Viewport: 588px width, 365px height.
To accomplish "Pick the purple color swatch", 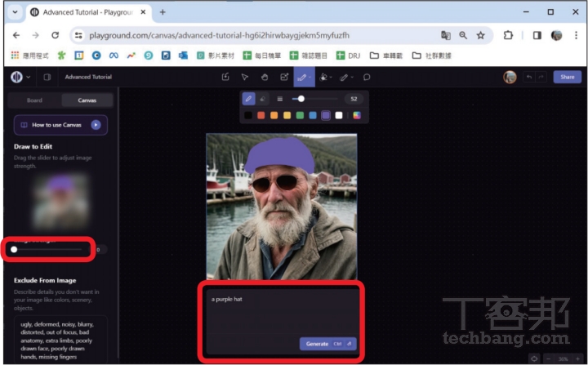I will tap(326, 115).
